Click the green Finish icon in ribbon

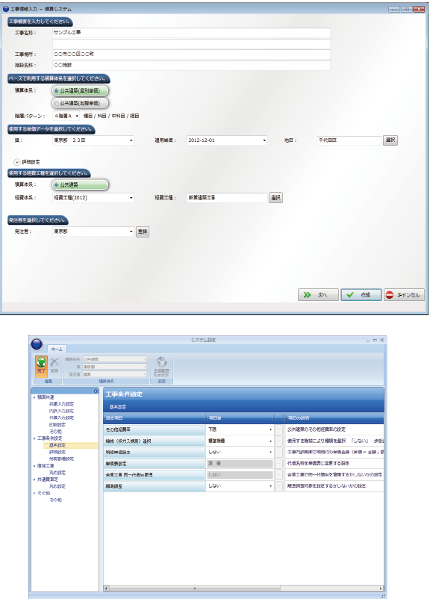[41, 366]
